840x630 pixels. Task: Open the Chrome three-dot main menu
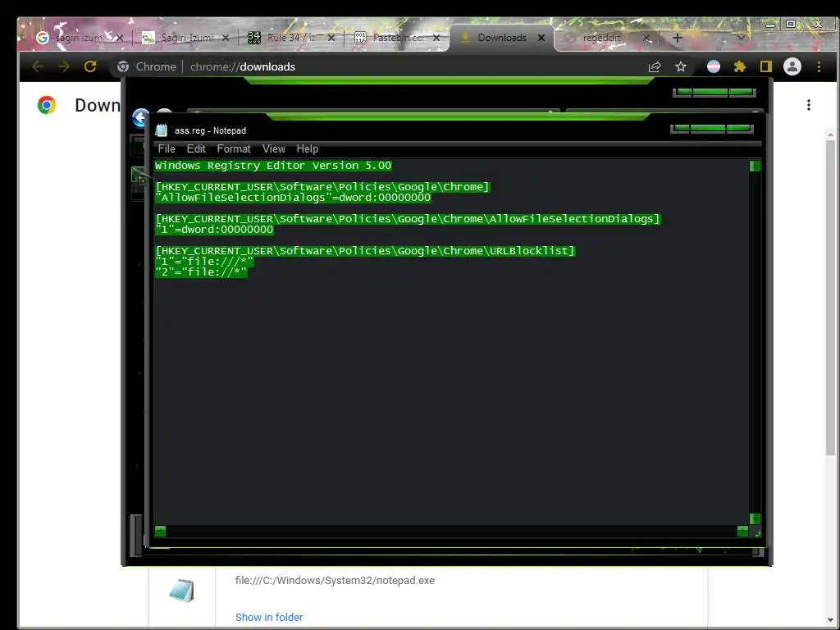coord(819,66)
